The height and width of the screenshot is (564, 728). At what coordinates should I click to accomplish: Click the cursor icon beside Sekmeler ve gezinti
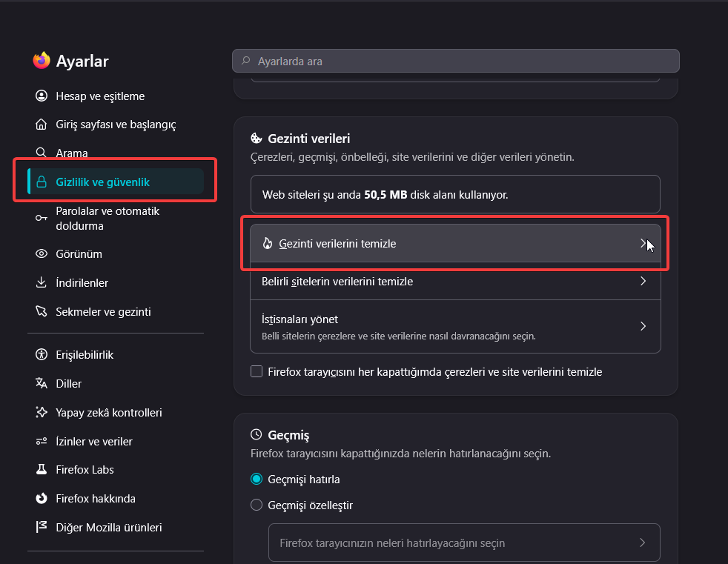(42, 311)
